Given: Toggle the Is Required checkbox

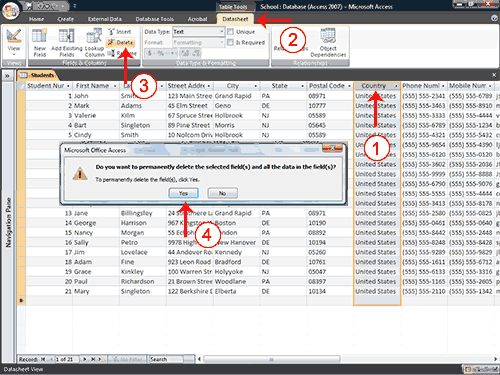Looking at the screenshot, I should [230, 42].
